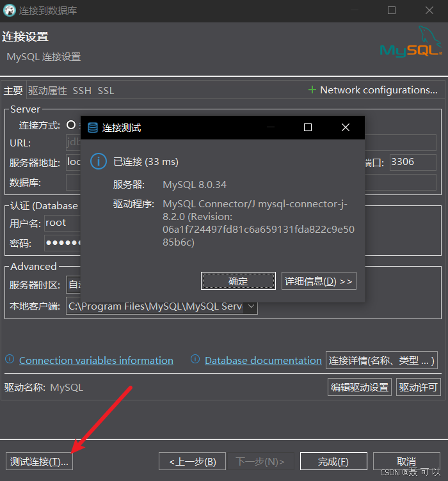This screenshot has width=448, height=481.
Task: Open the SSL tab
Action: pos(106,91)
